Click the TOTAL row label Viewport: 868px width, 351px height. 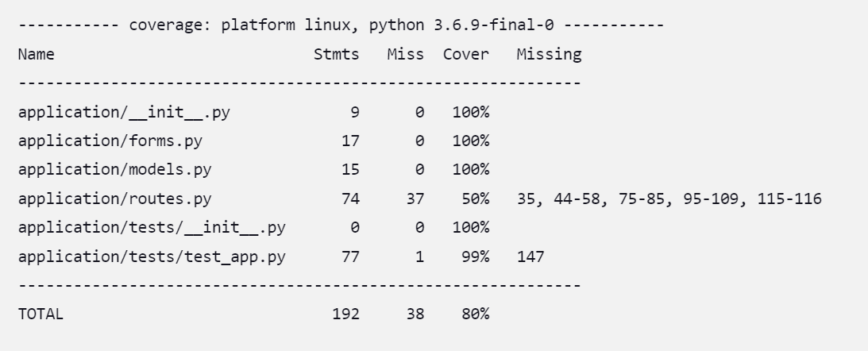click(41, 314)
